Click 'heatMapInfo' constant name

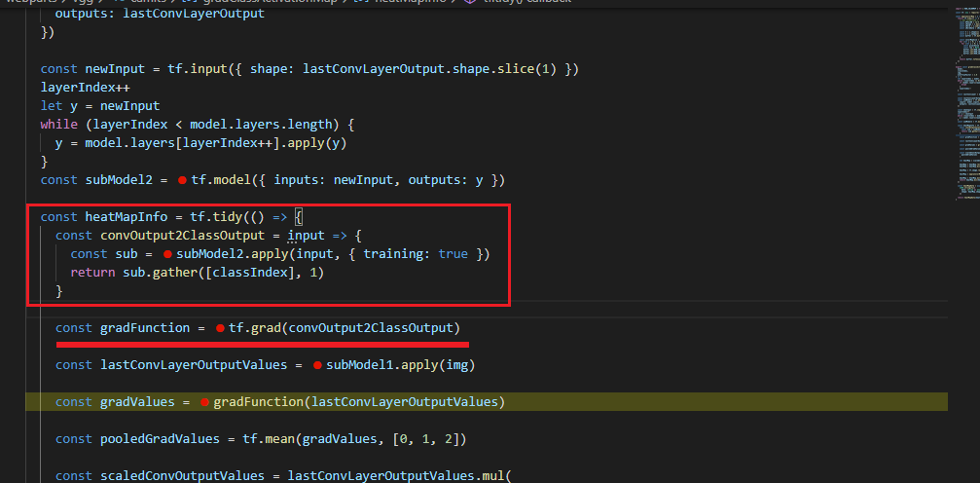point(127,217)
